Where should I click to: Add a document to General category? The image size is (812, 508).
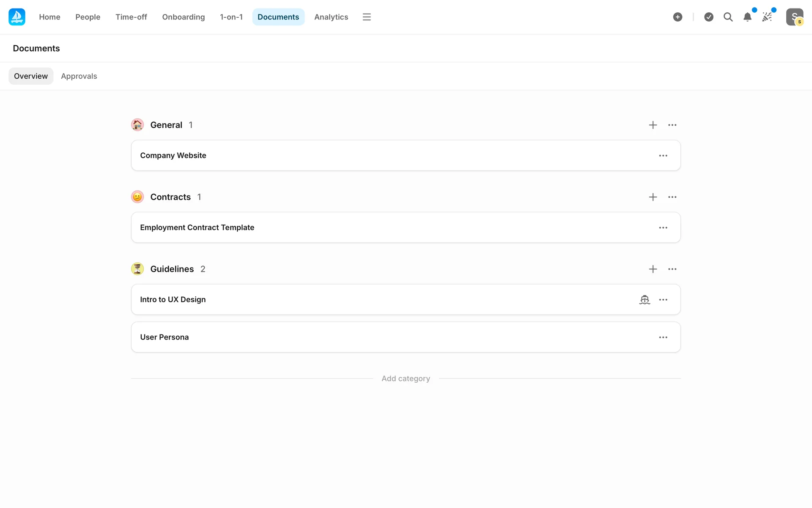[x=653, y=125]
